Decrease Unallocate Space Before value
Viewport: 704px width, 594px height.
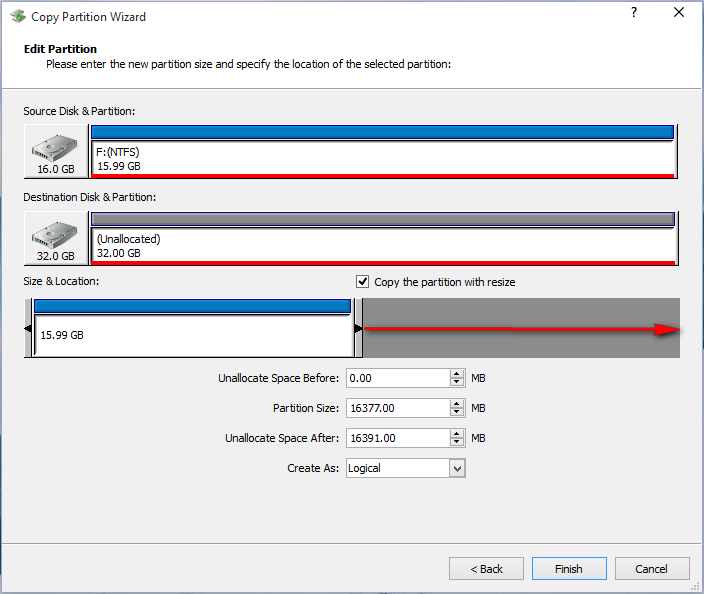coord(457,383)
